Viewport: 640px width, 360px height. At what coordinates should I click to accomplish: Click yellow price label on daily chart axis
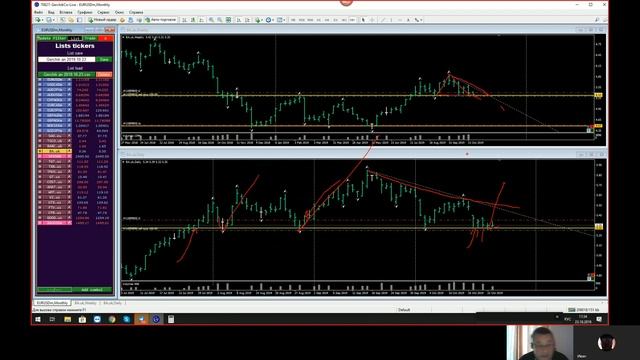[598, 226]
